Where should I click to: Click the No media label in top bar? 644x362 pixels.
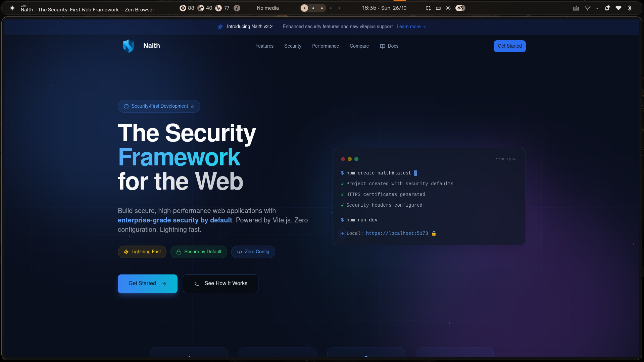coord(268,8)
